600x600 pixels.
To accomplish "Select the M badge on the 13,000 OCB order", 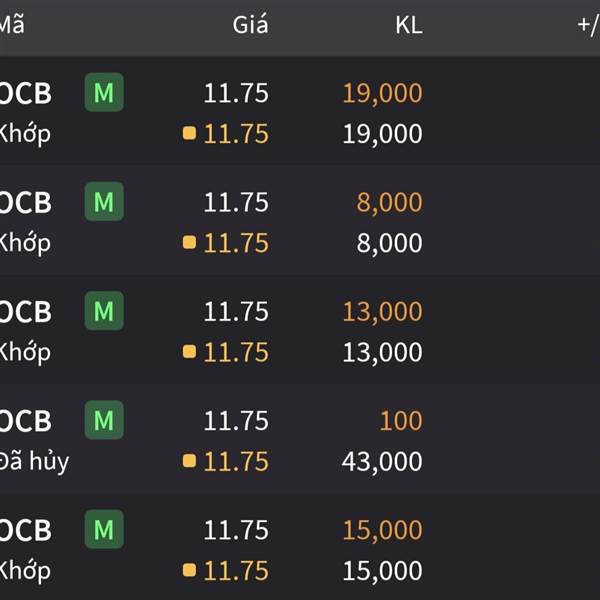I will pos(104,311).
